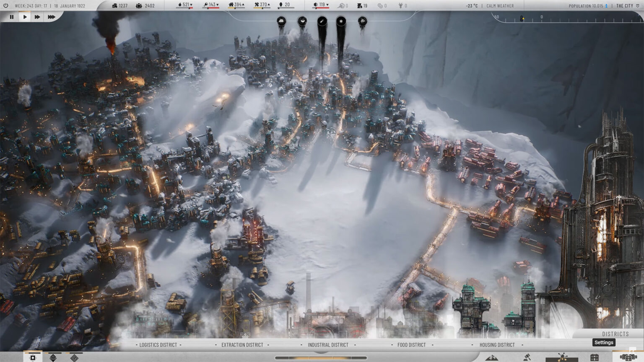Screen dimensions: 644x362
Task: Pause the game
Action: [x=12, y=17]
